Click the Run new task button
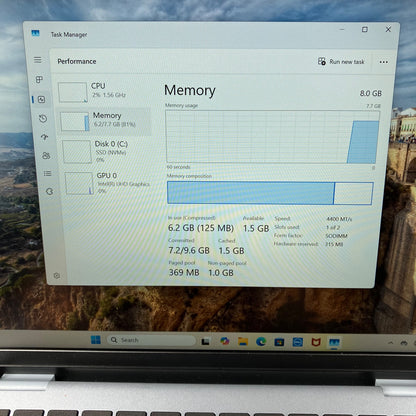Image resolution: width=416 pixels, height=416 pixels. pyautogui.click(x=341, y=61)
